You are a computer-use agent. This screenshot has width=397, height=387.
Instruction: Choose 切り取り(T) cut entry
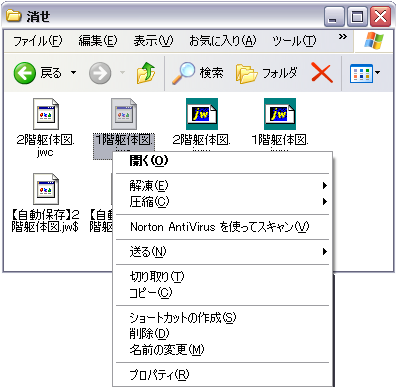tap(222, 277)
